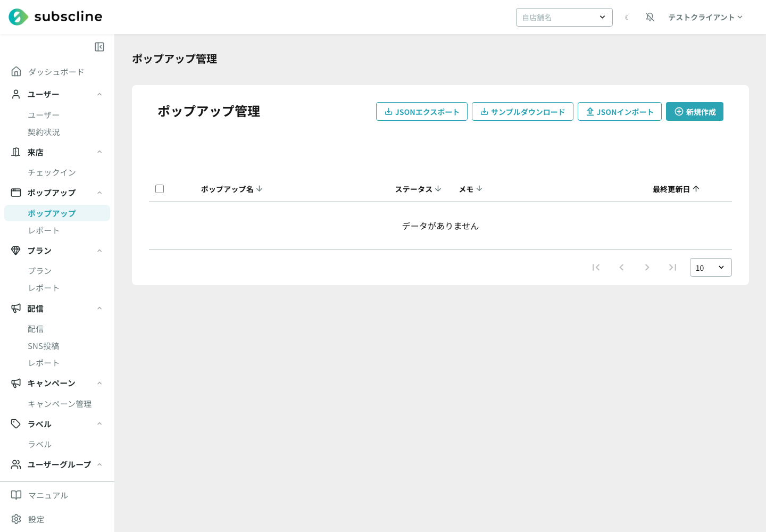Click the ラベル tag icon
766x532 pixels.
(16, 424)
